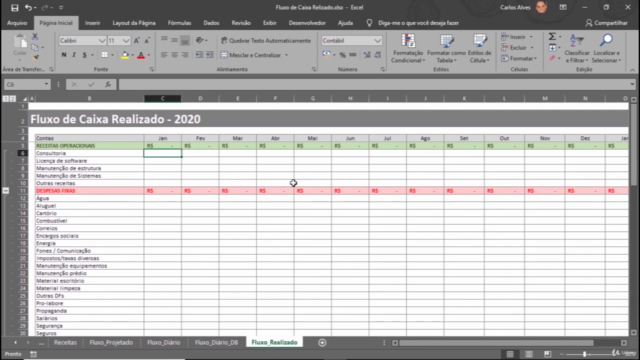The image size is (640, 360).
Task: Click the Compartilhar share button
Action: point(607,23)
